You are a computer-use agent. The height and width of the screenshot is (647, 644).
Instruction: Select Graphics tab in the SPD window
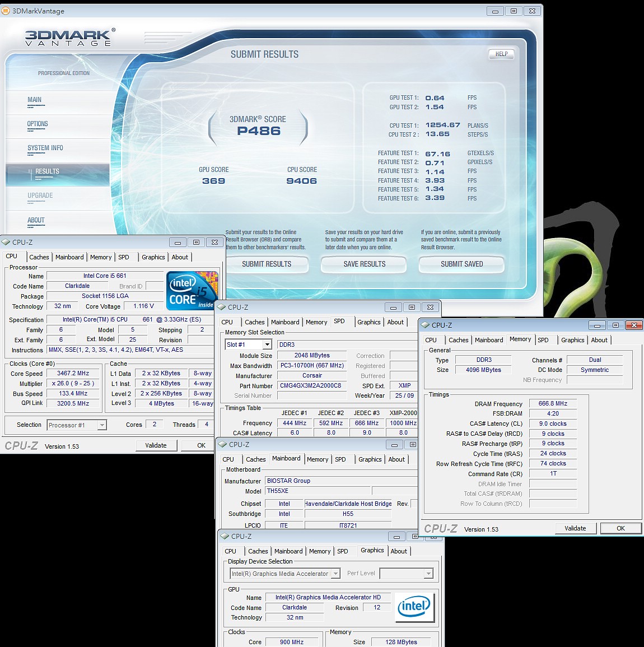[x=369, y=322]
